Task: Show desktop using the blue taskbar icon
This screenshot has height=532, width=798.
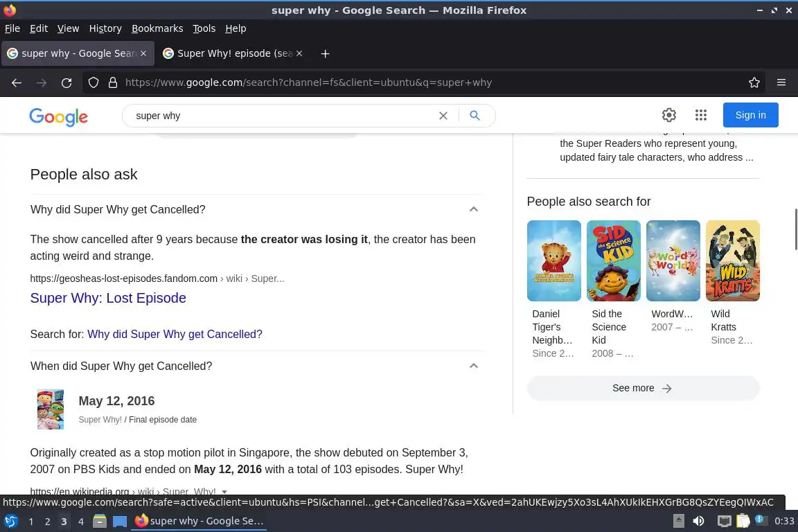Action: pos(120,521)
